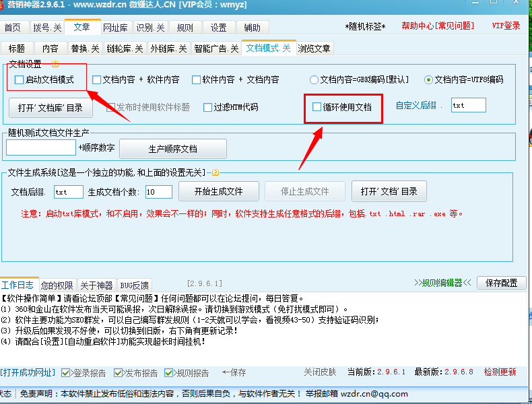Click the 生成文档个数 field showing 10

[159, 192]
